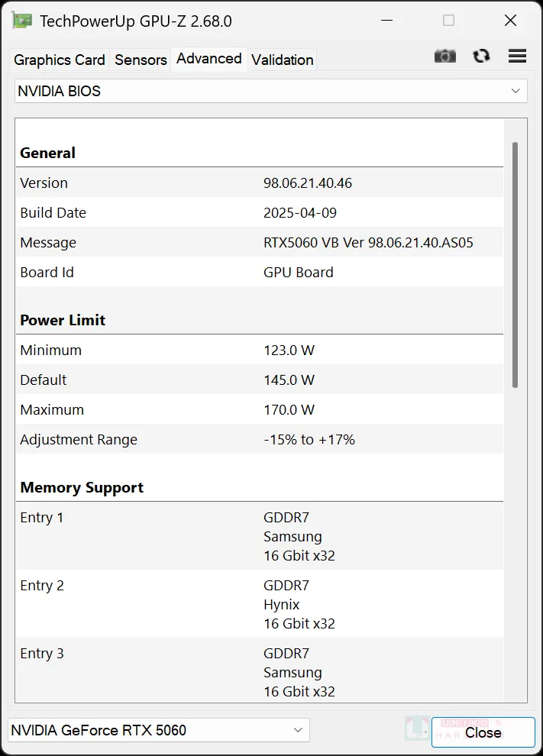Select the Entry 2 Hynix memory row
This screenshot has width=543, height=756.
coord(260,604)
